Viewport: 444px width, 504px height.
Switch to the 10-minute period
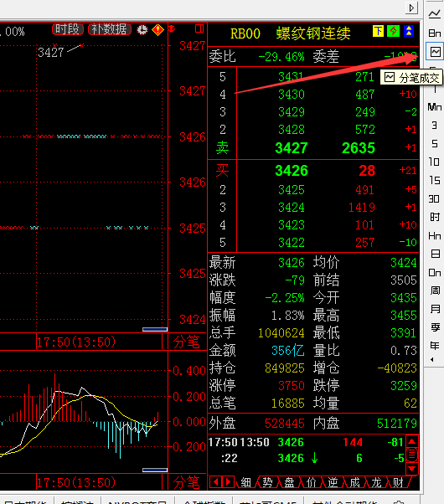click(434, 162)
